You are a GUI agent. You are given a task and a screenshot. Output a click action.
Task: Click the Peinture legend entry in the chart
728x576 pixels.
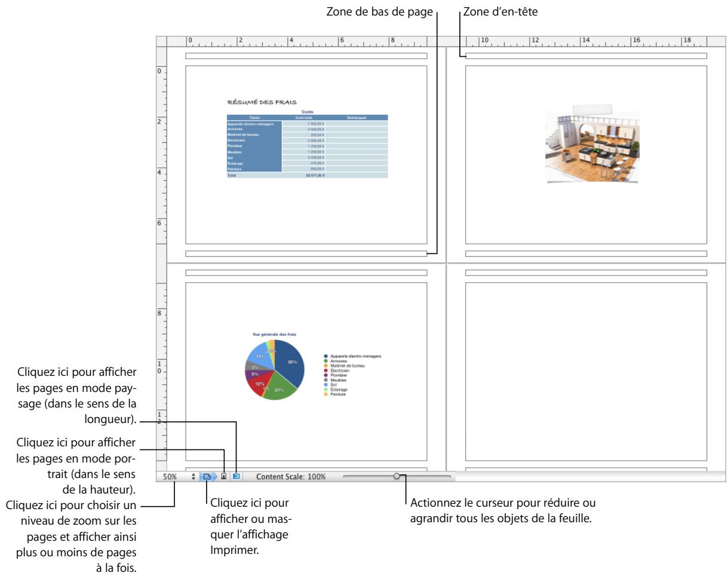[336, 394]
